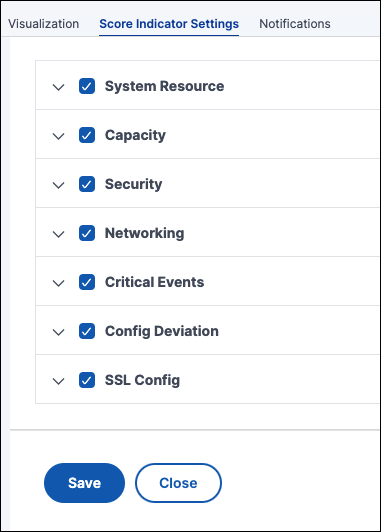This screenshot has width=381, height=532.
Task: Click the Save button
Action: pos(84,483)
